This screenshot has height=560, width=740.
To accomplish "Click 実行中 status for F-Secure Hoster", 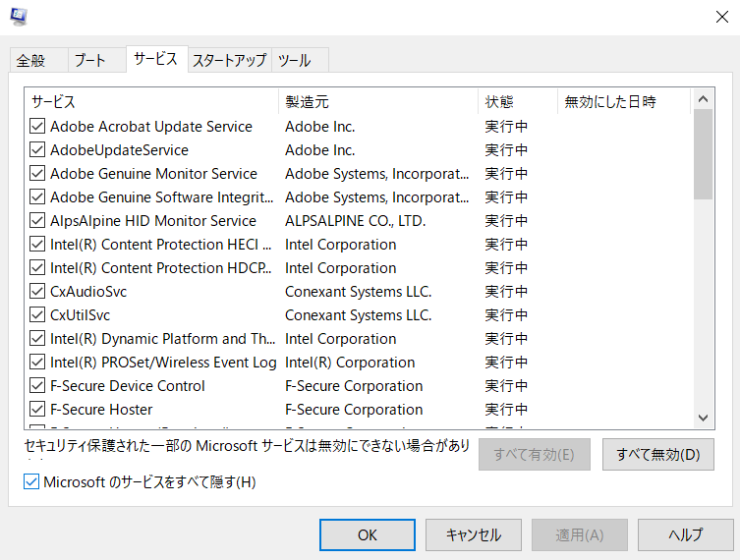I will (x=506, y=410).
